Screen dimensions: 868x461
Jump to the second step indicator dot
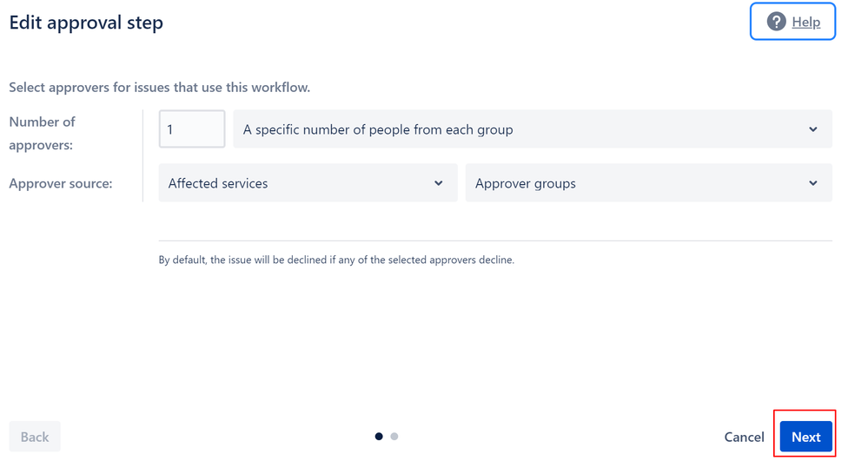point(394,437)
